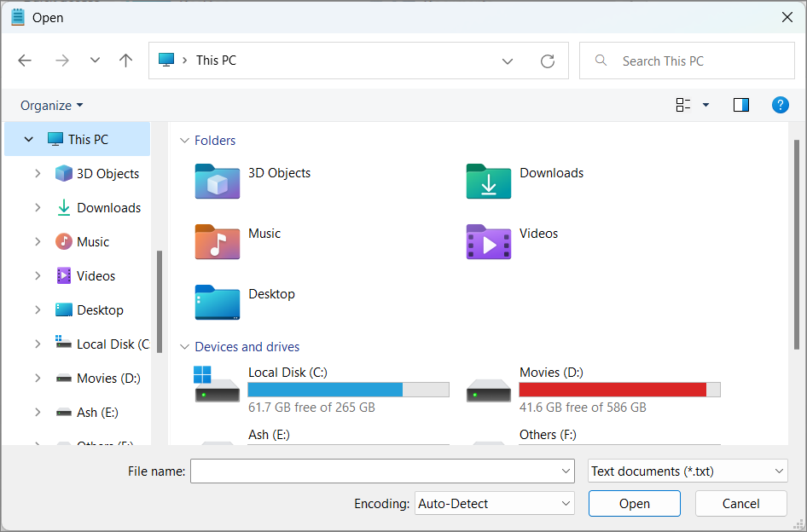
Task: Expand the address bar history dropdown
Action: (x=508, y=61)
